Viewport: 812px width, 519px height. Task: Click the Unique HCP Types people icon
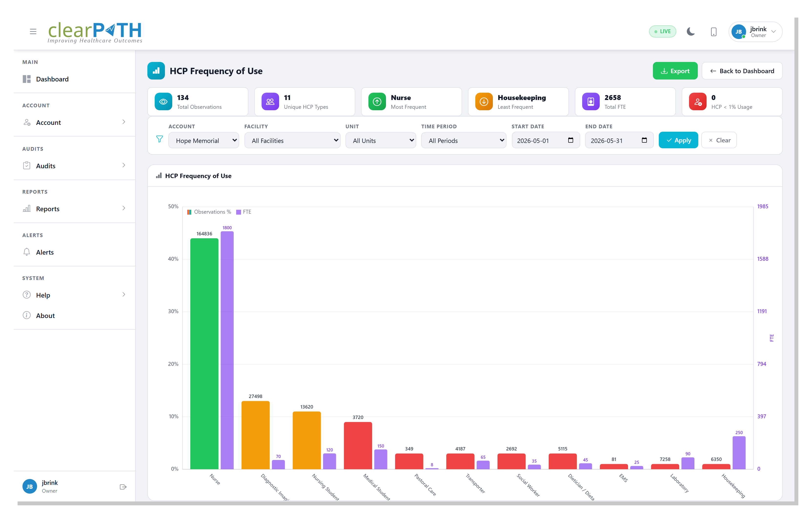[270, 101]
